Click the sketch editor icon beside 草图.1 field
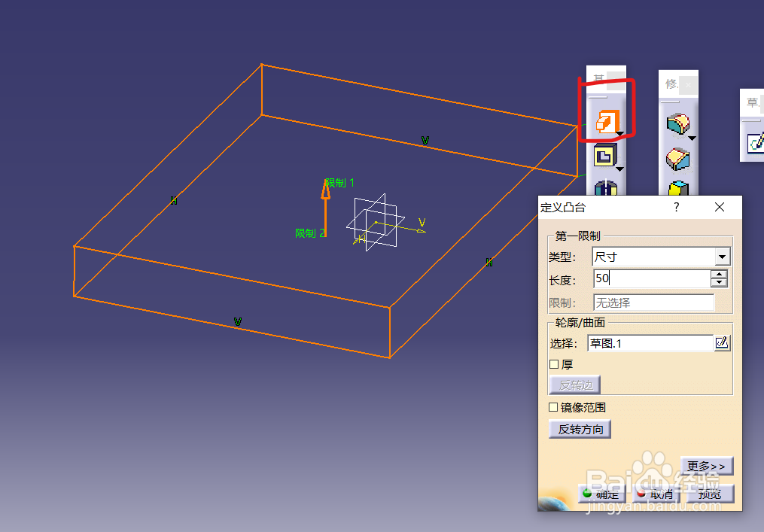 tap(722, 343)
